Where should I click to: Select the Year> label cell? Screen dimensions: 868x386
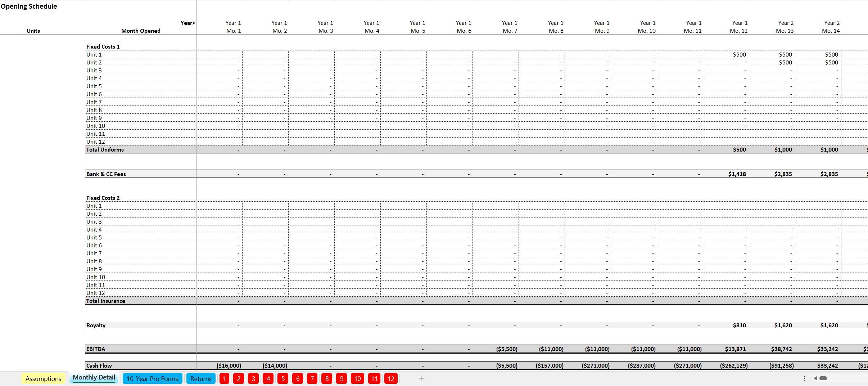click(188, 23)
